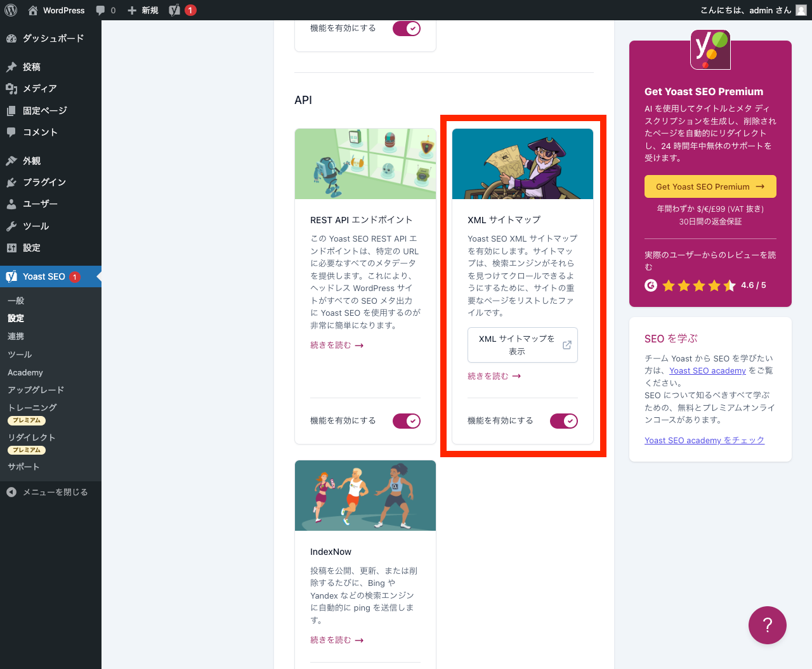Click Get Yoast SEO Premium button
This screenshot has width=812, height=669.
click(710, 186)
